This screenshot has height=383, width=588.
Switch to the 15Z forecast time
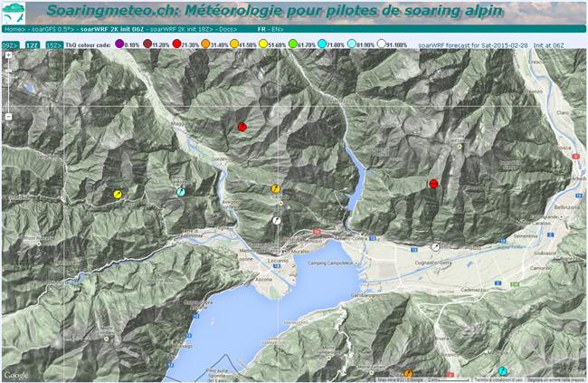[54, 45]
